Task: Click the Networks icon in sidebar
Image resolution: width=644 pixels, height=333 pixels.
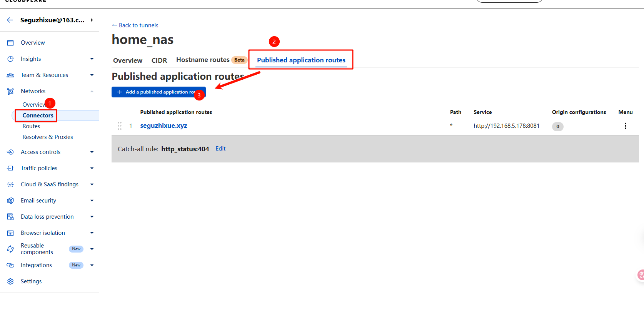Action: (x=10, y=91)
